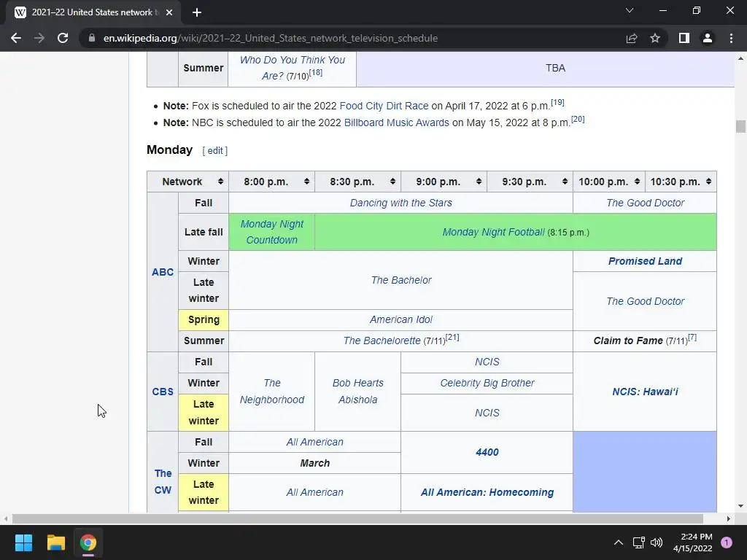
Task: Open the volume tray icon
Action: [657, 542]
